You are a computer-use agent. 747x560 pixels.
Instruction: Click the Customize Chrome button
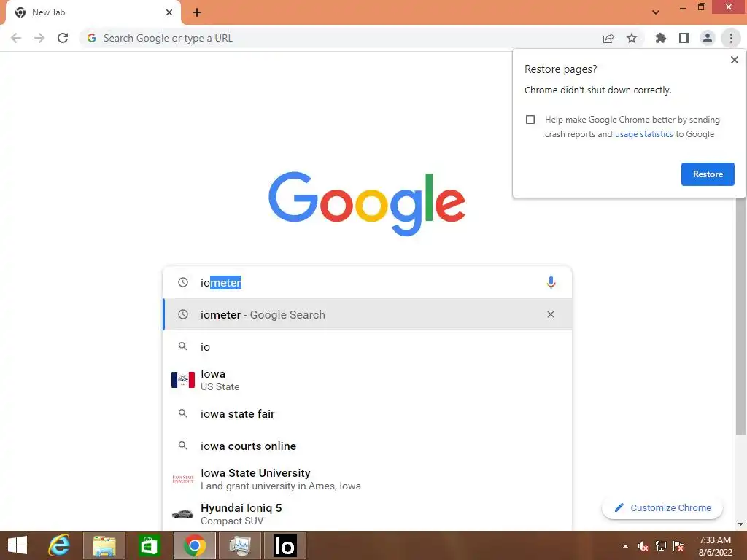click(x=662, y=508)
